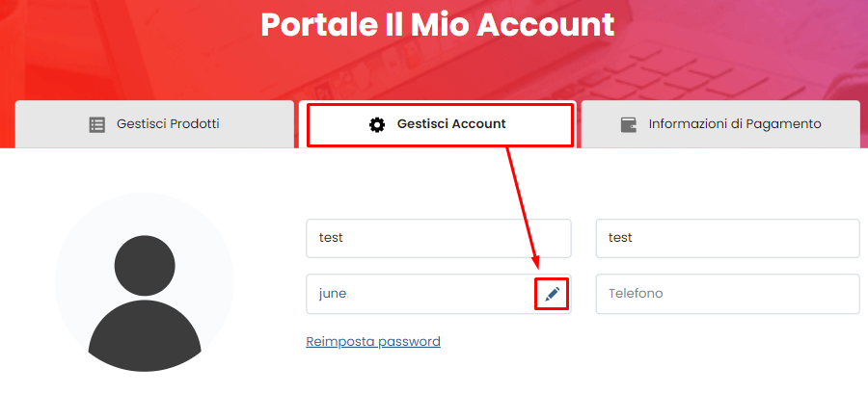Click the pencil edit icon in email field

point(552,294)
